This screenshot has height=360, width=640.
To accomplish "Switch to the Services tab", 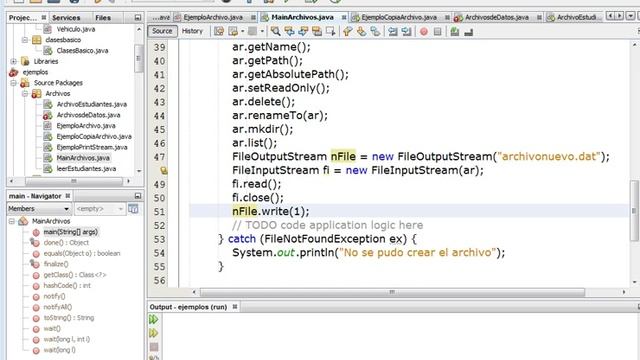I will [66, 18].
